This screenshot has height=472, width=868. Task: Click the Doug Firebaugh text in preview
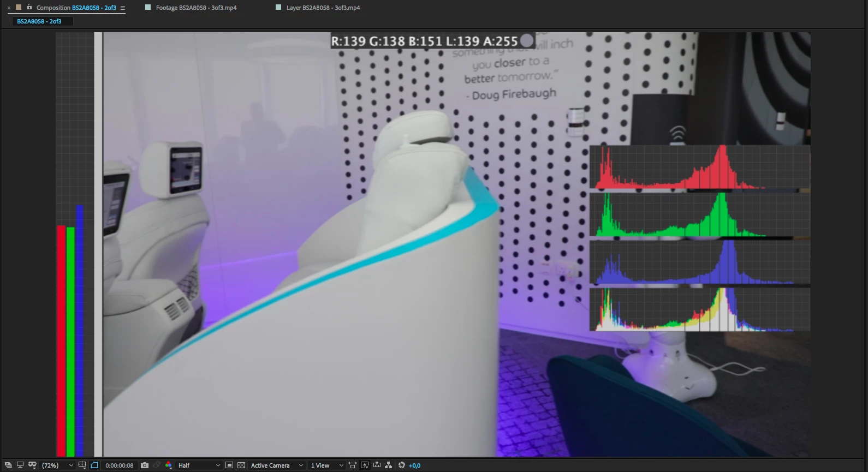(x=514, y=94)
